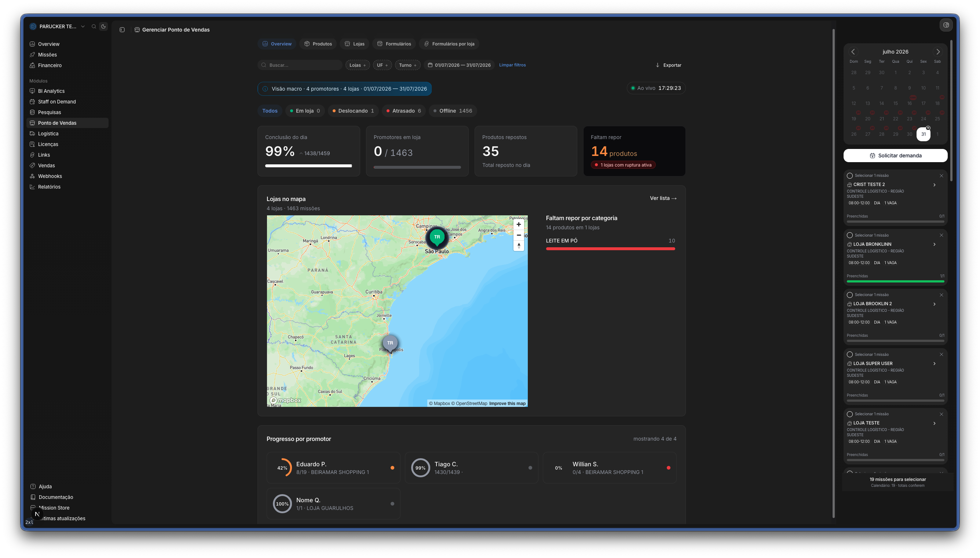Go to previous month in calendar
Viewport: 980px width, 558px height.
(853, 52)
